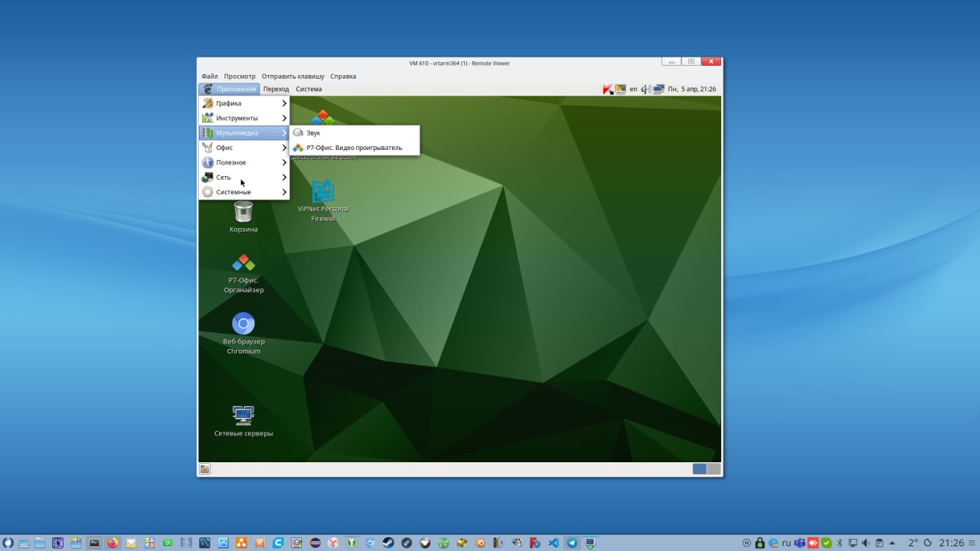
Task: Click the Приложения panel menu
Action: pos(229,89)
